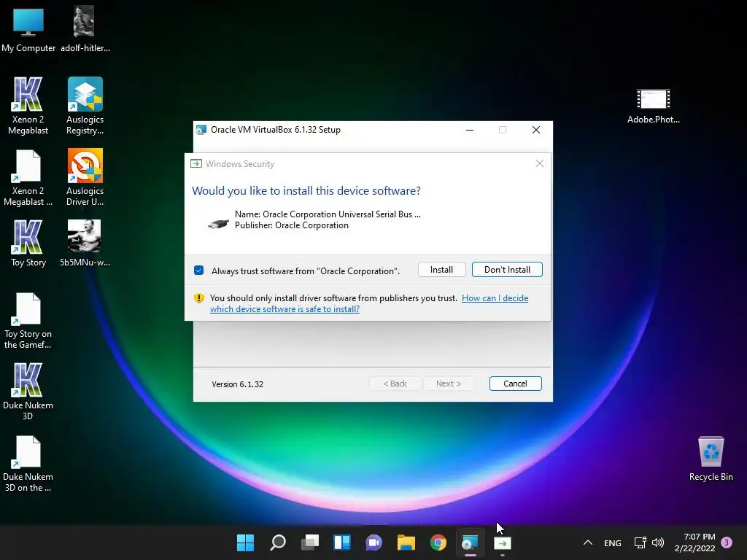Uncheck Always trust software from Oracle Corporation
This screenshot has width=747, height=560.
[x=199, y=271]
